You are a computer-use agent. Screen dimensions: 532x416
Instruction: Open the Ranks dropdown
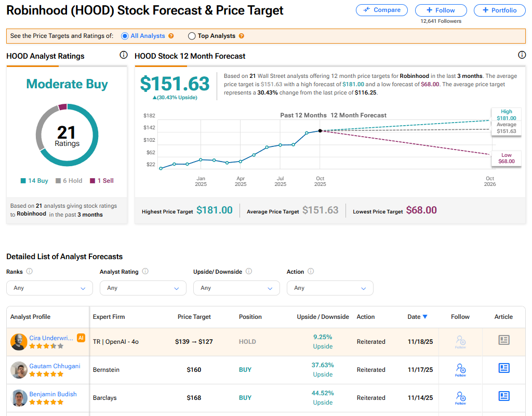tap(49, 288)
